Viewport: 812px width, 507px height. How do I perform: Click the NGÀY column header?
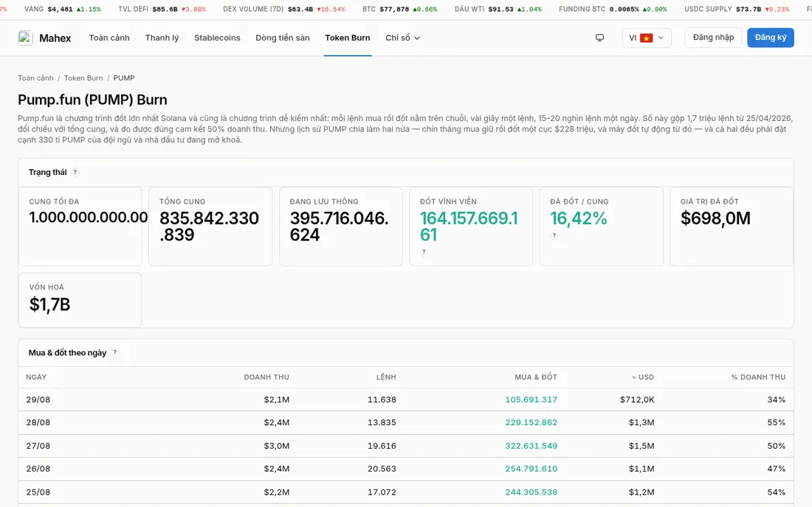click(x=36, y=377)
